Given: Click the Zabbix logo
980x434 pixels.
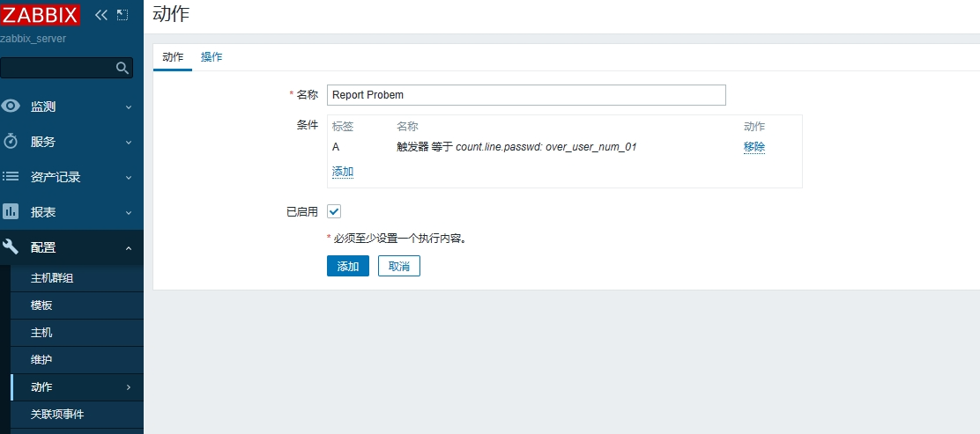Looking at the screenshot, I should (x=41, y=14).
